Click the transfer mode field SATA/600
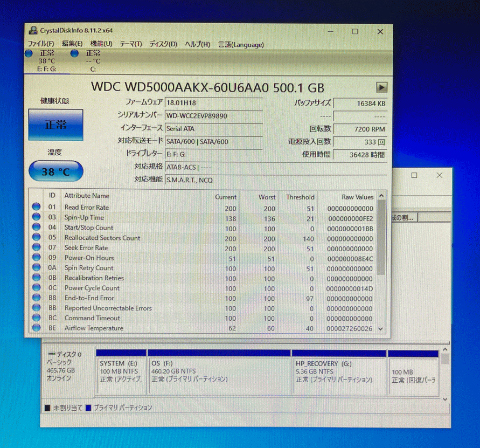480x448 pixels. click(214, 142)
